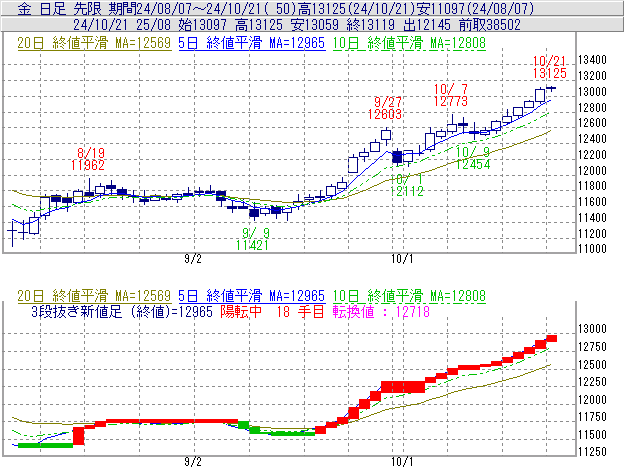This screenshot has height=475, width=624.
Task: Select the 5日 MA=12965 legend above lower chart
Action: pyautogui.click(x=252, y=296)
